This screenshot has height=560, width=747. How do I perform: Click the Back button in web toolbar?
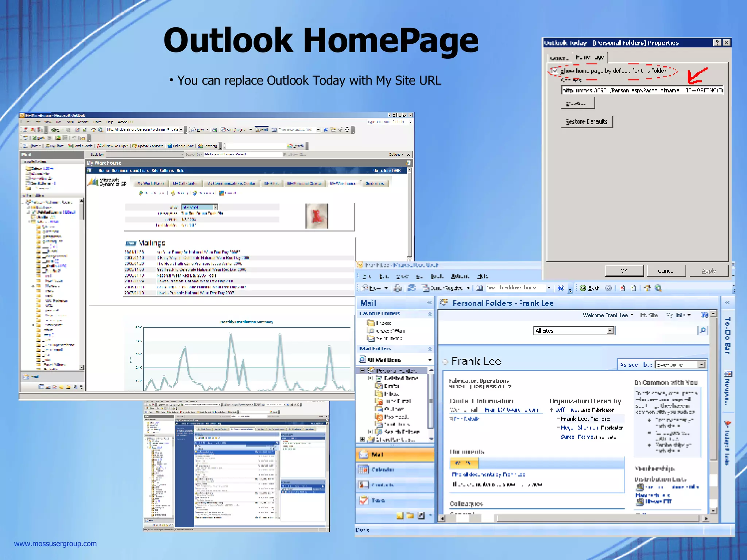pos(589,288)
